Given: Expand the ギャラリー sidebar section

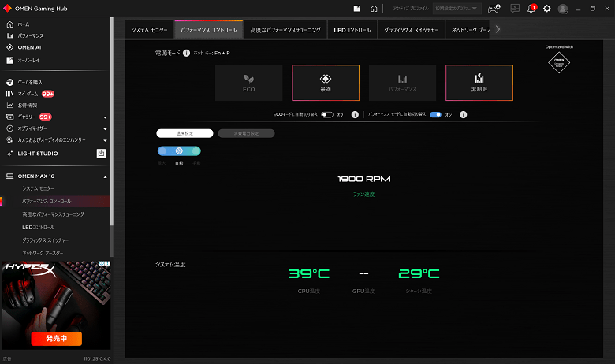Looking at the screenshot, I should click(105, 117).
